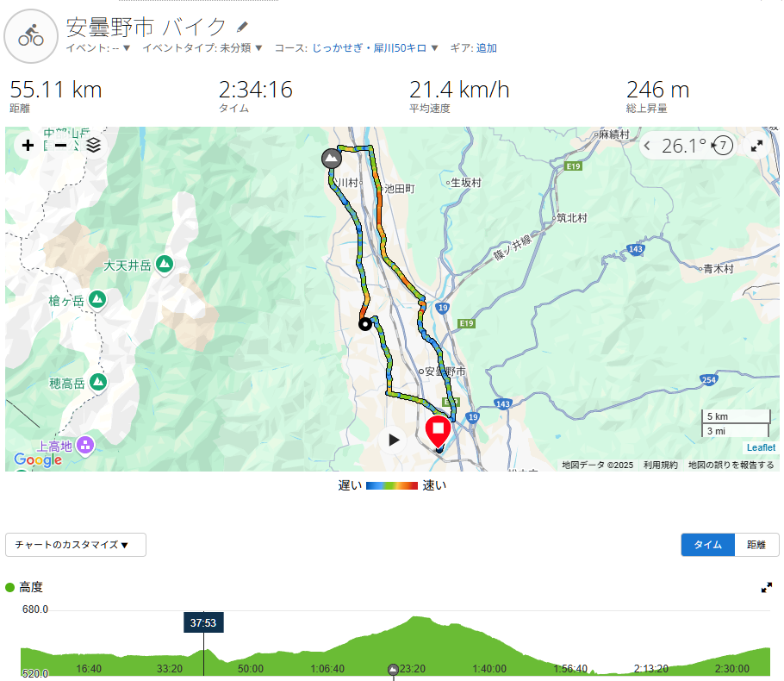Open the map layers selector icon

[x=94, y=145]
